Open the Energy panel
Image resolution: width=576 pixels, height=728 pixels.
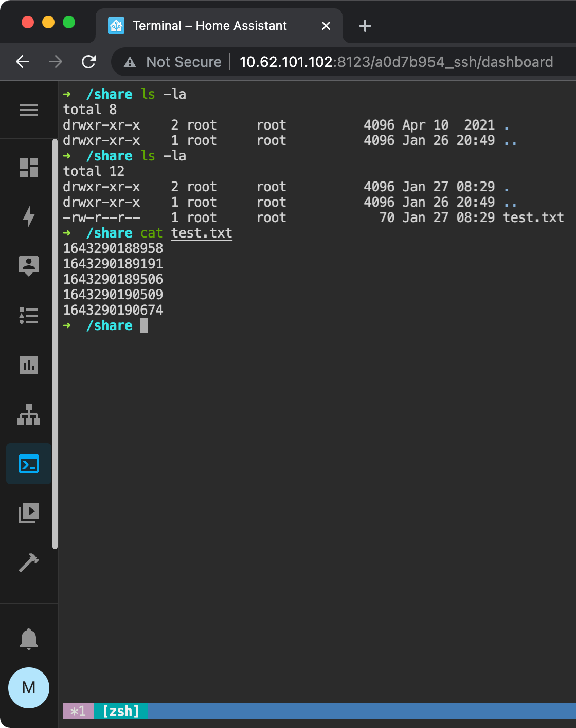tap(29, 217)
